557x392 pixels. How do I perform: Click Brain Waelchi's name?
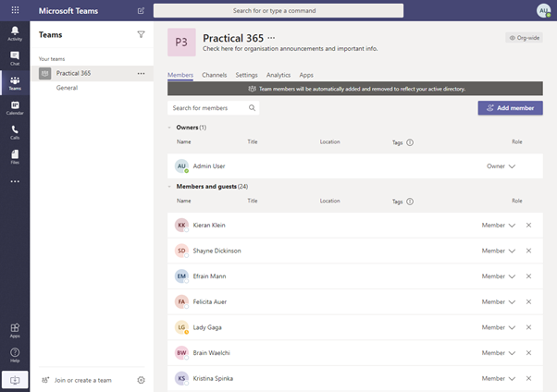(211, 353)
